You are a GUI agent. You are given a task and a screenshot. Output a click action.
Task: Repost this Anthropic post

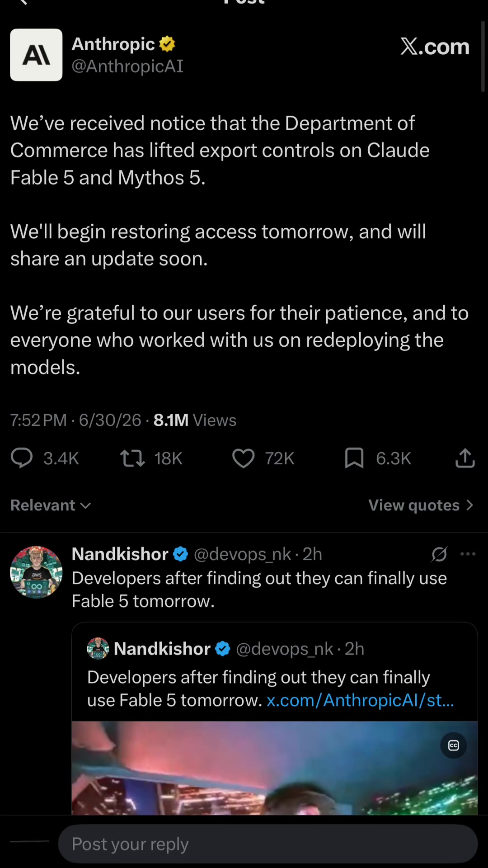point(132,458)
